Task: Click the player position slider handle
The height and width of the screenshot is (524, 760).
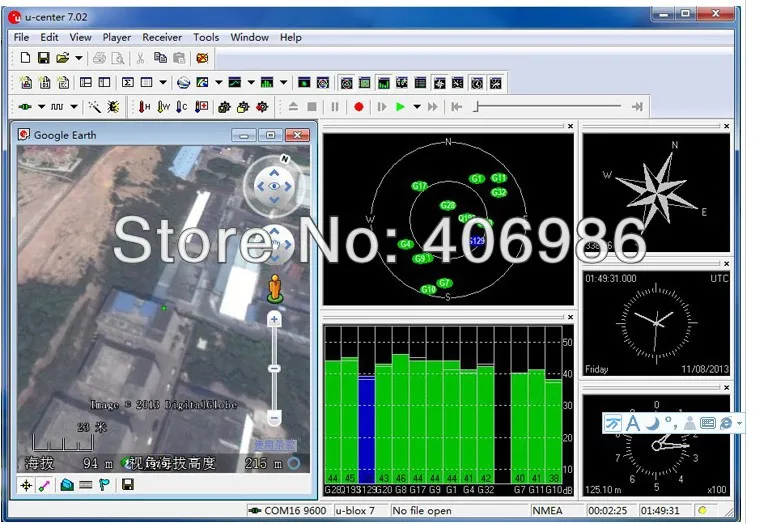Action: click(477, 106)
